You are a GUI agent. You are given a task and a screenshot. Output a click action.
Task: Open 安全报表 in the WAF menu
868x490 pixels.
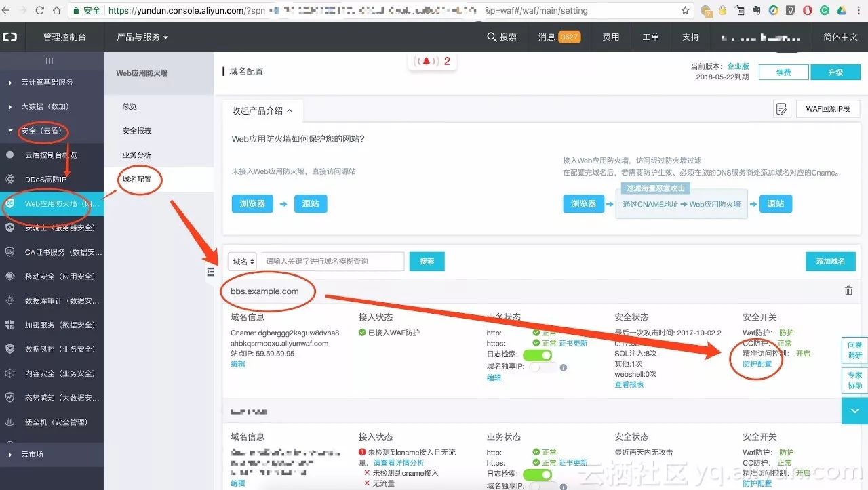[137, 131]
